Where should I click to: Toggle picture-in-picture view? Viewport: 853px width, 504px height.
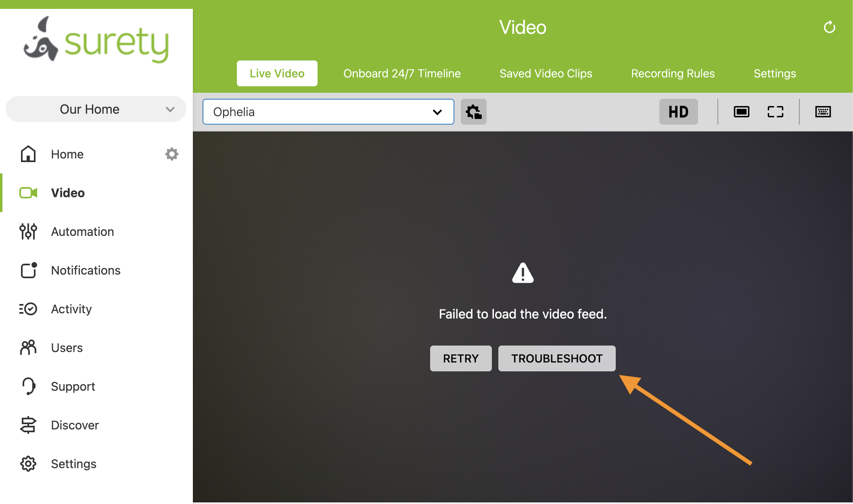[x=742, y=112]
